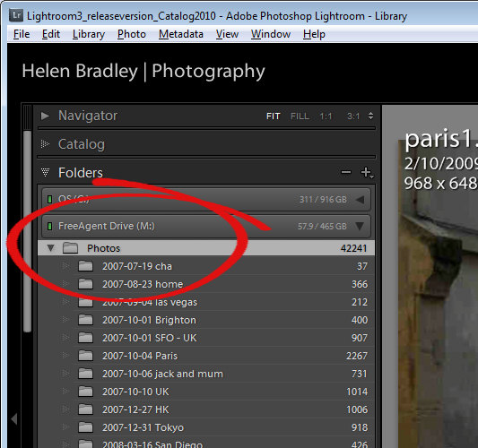478x448 pixels.
Task: Select the las vegas folder
Action: point(206,302)
